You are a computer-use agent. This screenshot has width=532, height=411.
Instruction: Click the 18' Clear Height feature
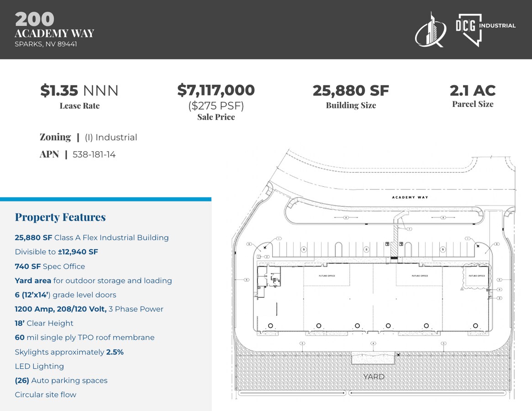point(44,323)
